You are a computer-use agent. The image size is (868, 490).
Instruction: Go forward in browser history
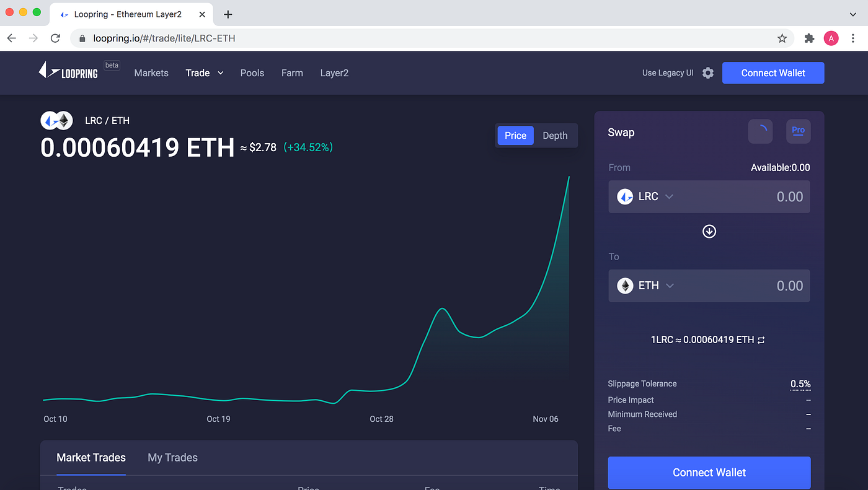(33, 38)
